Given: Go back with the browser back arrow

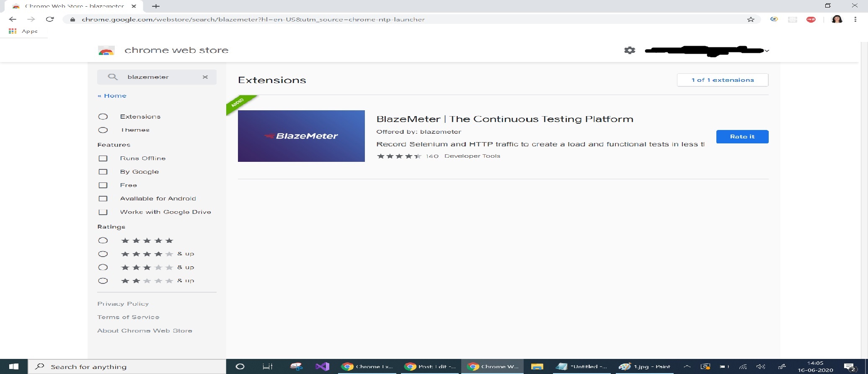Looking at the screenshot, I should pyautogui.click(x=13, y=19).
